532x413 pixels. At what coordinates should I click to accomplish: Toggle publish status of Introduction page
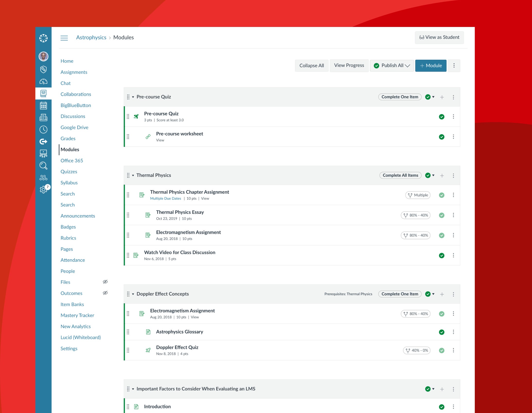[441, 407]
